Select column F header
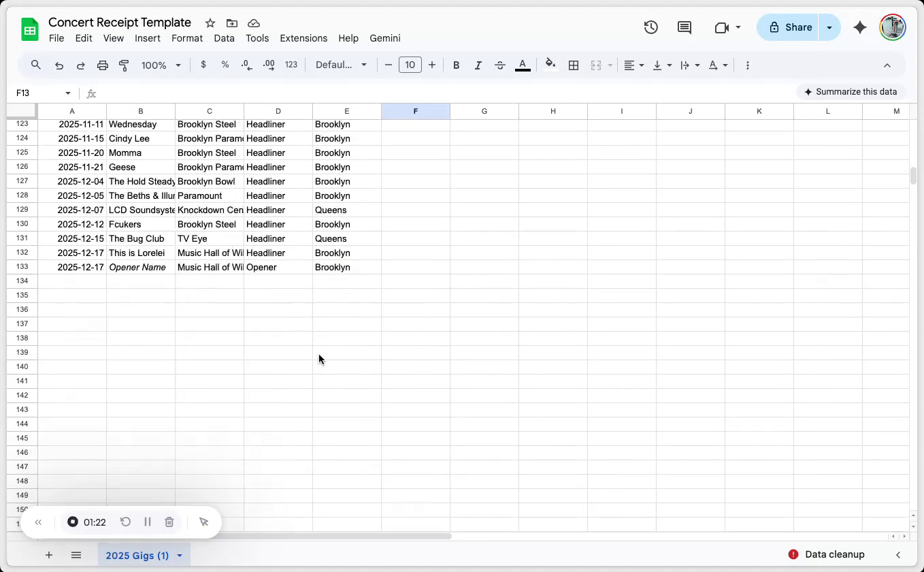The image size is (924, 572). tap(416, 111)
